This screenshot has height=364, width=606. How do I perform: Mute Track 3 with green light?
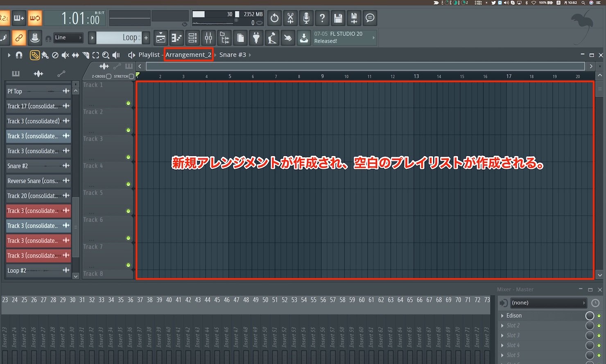128,157
